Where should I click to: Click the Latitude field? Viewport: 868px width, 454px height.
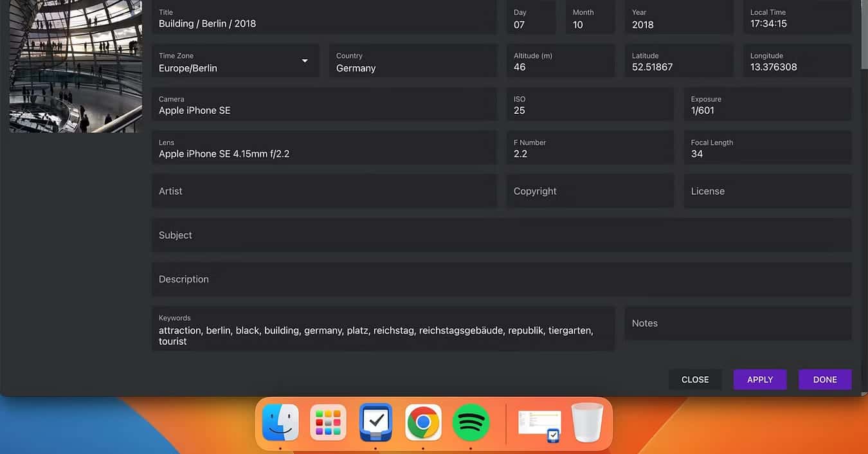coord(678,62)
